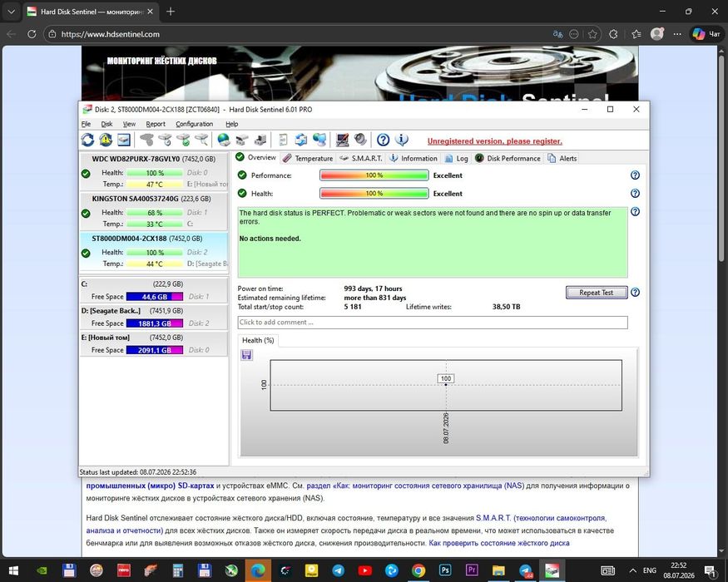Viewport: 728px width, 582px height.
Task: Click C: free space bar 44,6 GB
Action: 155,297
